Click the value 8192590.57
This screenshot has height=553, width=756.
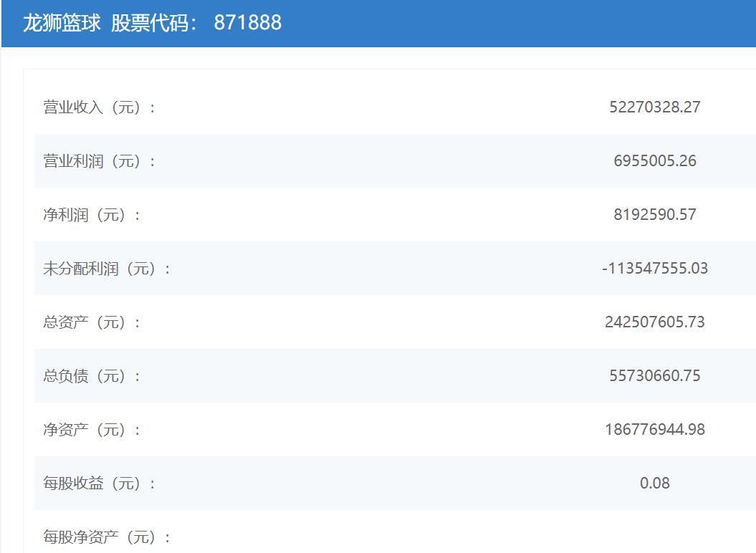click(x=655, y=215)
